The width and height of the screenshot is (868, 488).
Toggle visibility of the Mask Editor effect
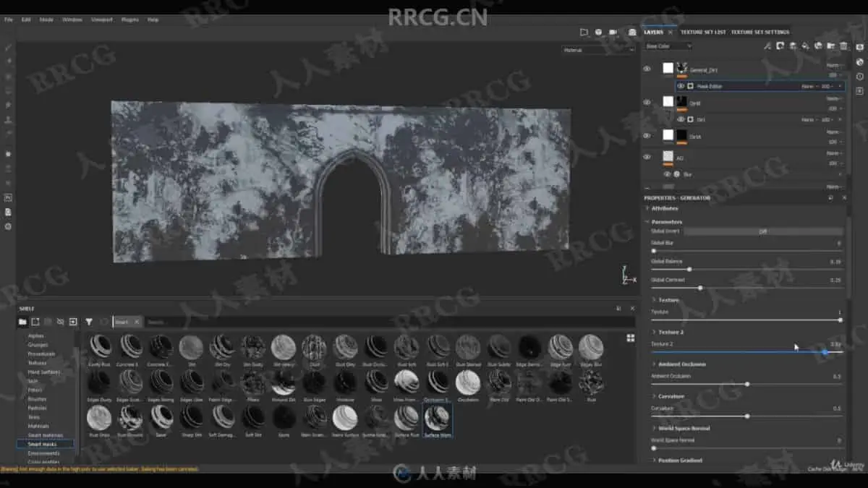[681, 86]
